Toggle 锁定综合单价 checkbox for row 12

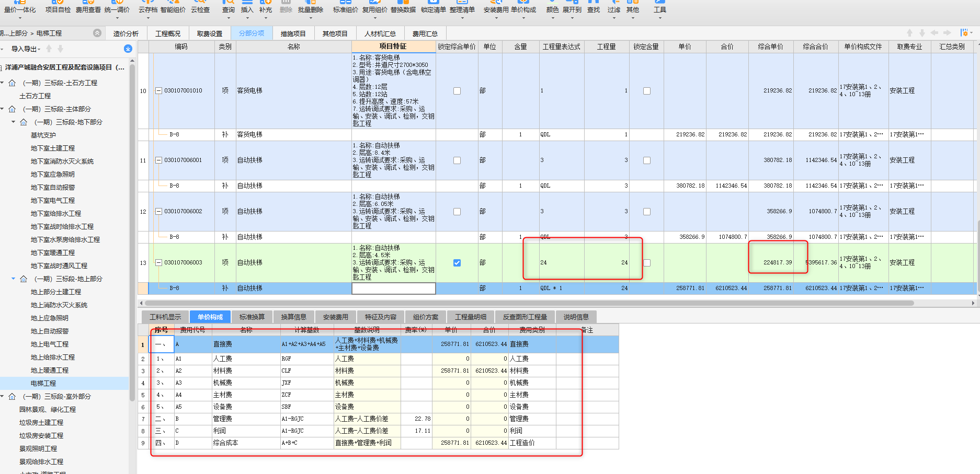coord(457,212)
